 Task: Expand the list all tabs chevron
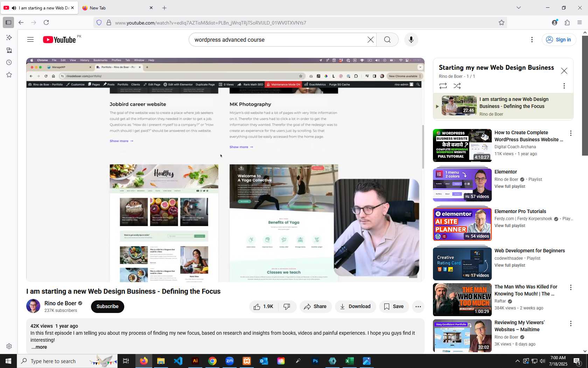(x=519, y=8)
